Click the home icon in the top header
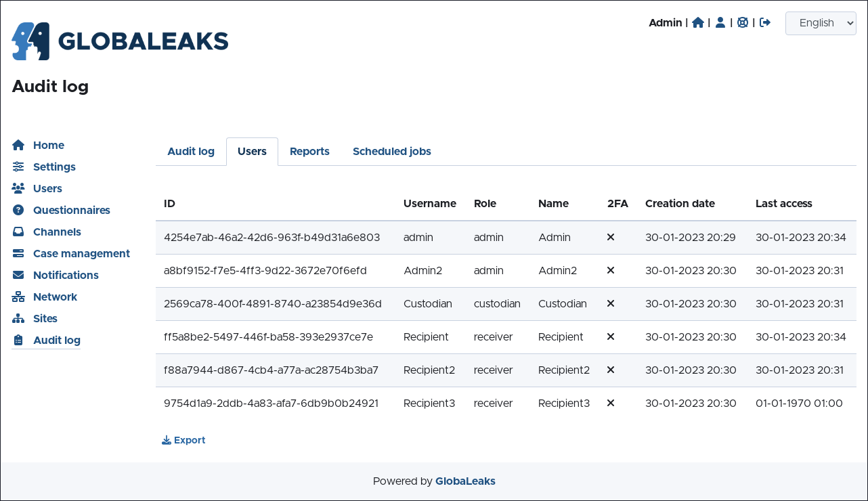 tap(698, 23)
